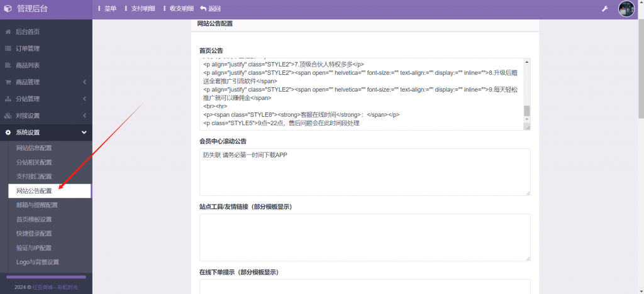The width and height of the screenshot is (644, 294).
Task: Collapse the 系统设置 section chevron
Action: [x=84, y=133]
